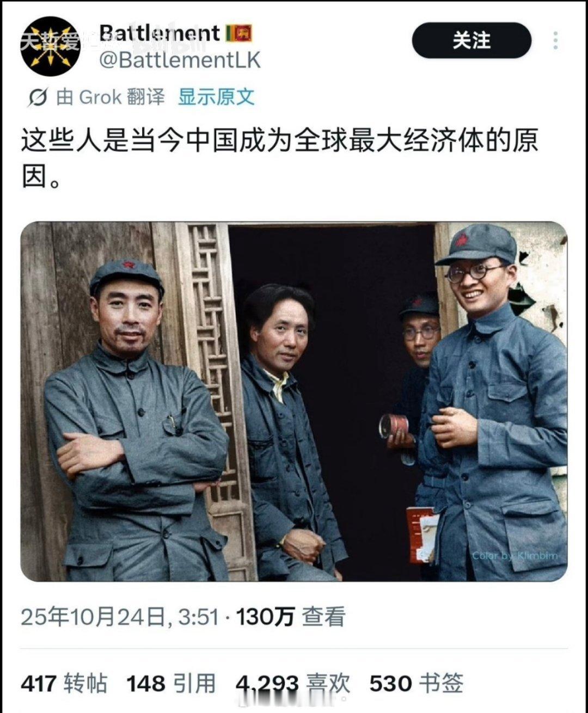Open the Battlement profile avatar
The height and width of the screenshot is (713, 588).
50,47
